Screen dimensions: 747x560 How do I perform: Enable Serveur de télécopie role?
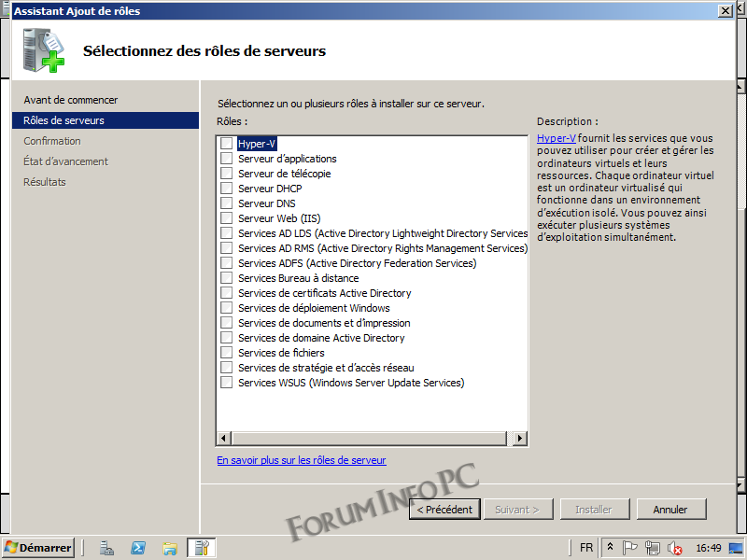[227, 174]
